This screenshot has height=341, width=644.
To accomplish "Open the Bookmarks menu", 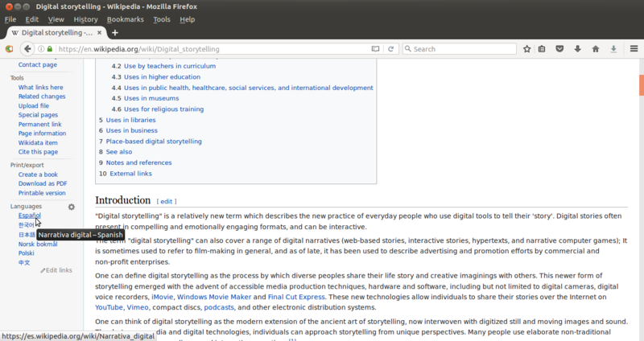I will pyautogui.click(x=126, y=19).
